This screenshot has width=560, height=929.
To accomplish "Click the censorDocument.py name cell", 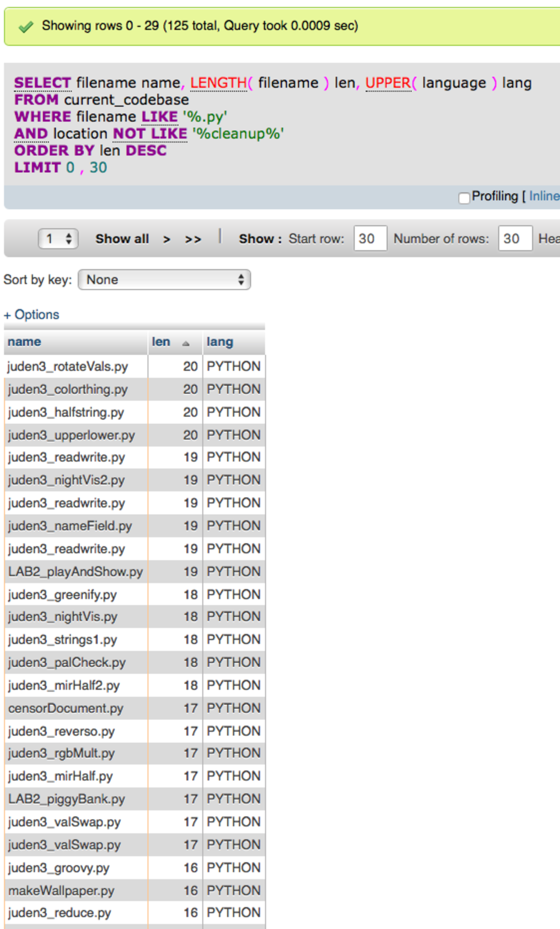I will [x=66, y=708].
